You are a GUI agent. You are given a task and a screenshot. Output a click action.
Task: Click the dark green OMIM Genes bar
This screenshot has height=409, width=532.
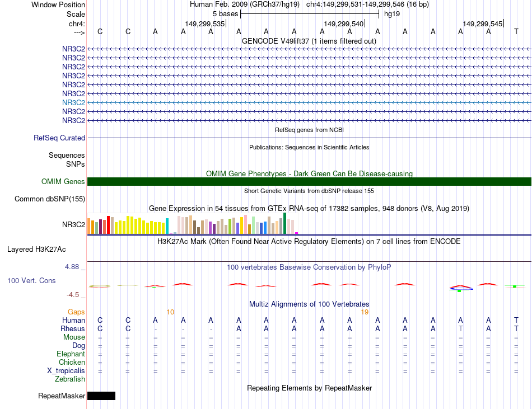coord(310,182)
